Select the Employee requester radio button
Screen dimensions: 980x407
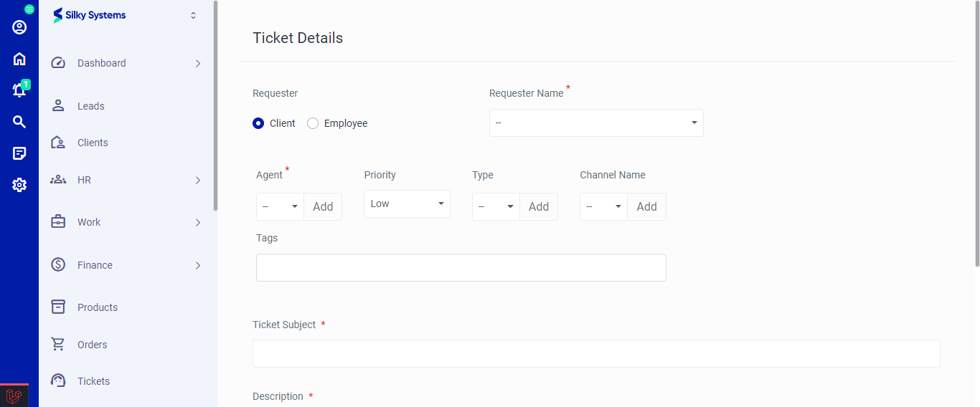(x=313, y=123)
